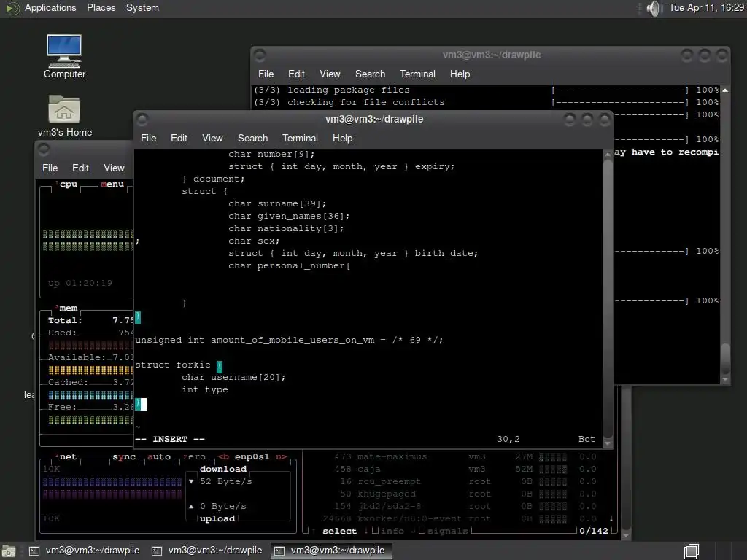This screenshot has height=560, width=747.
Task: Click the struct forkie line in vim
Action: click(179, 365)
